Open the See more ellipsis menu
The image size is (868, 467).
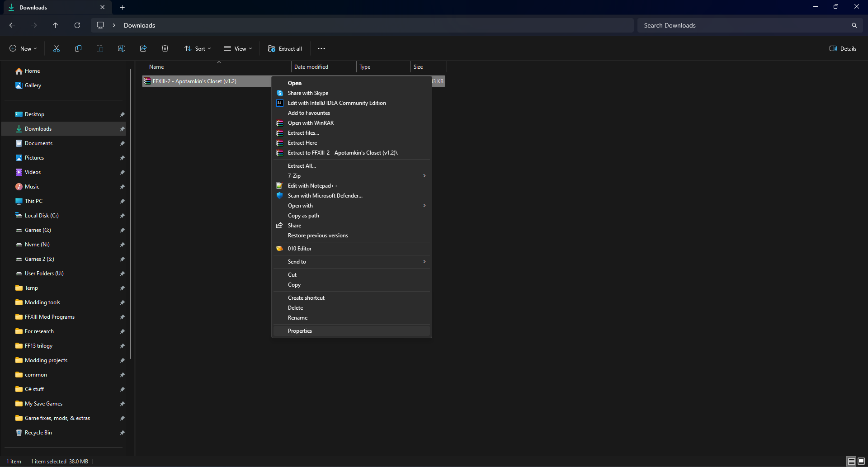tap(321, 49)
